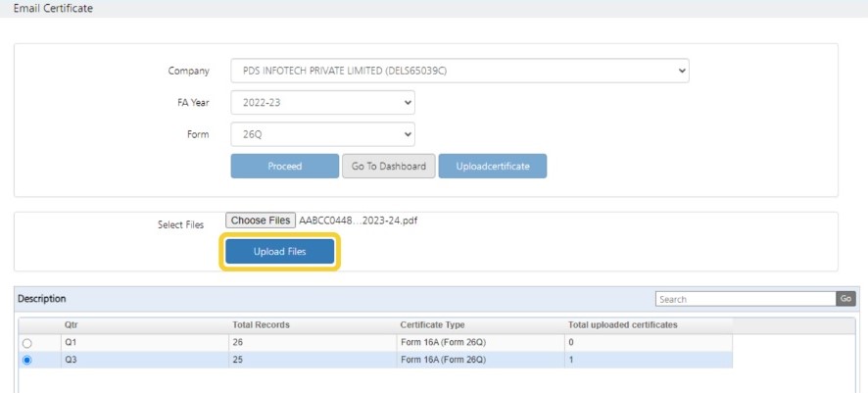Click the Uploadcertificate button
This screenshot has width=868, height=393.
click(x=493, y=166)
